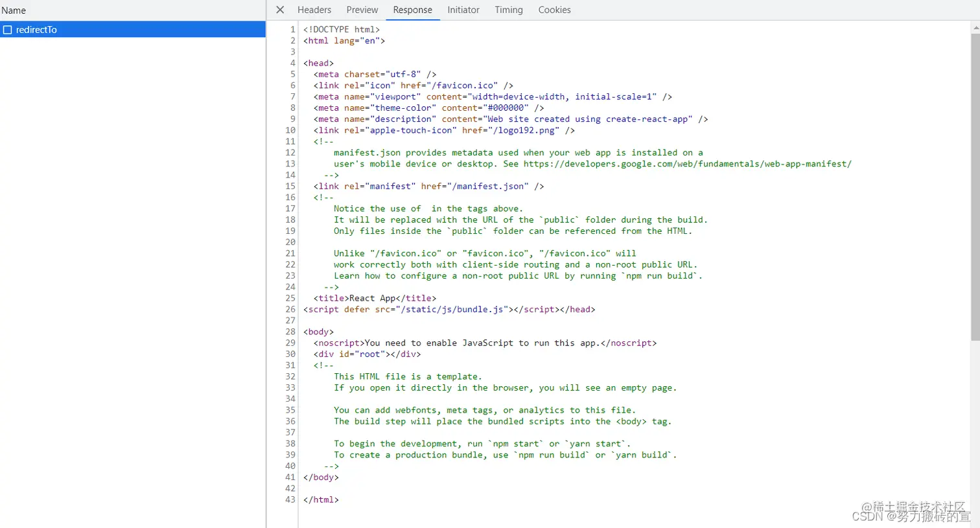Click the response vertical scrollbar thumb
The image size is (980, 528).
tap(975, 187)
